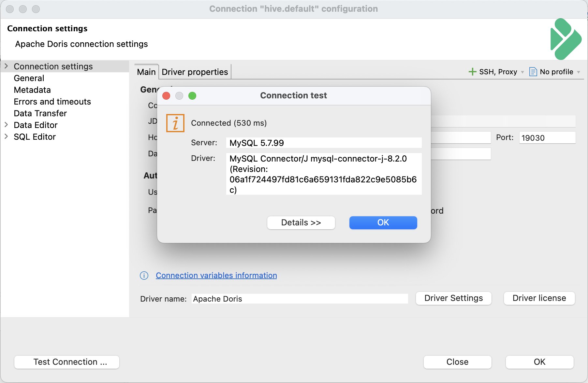The width and height of the screenshot is (588, 383).
Task: Click the green zoom button of Connection test
Action: tap(192, 96)
